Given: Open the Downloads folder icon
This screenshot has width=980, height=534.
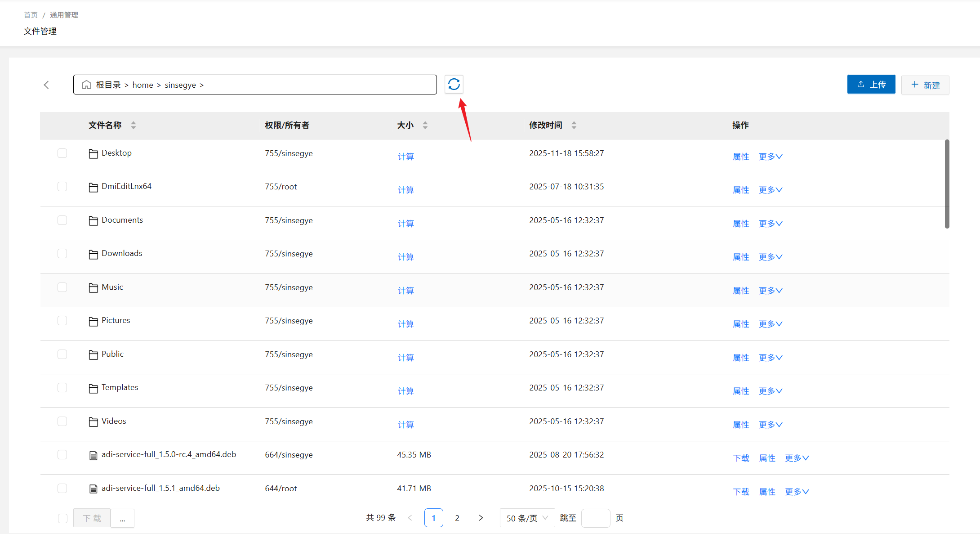Looking at the screenshot, I should [93, 254].
